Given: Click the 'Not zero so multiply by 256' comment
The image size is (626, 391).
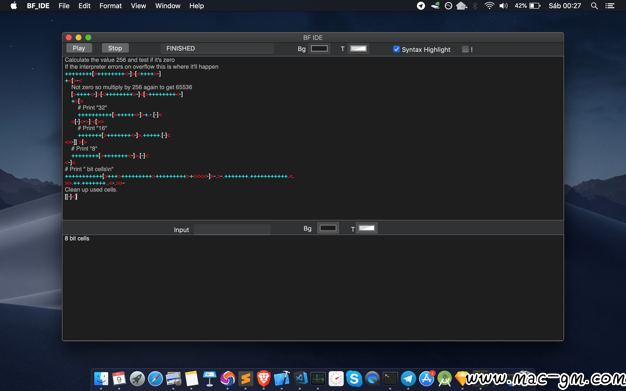Looking at the screenshot, I should pos(131,87).
